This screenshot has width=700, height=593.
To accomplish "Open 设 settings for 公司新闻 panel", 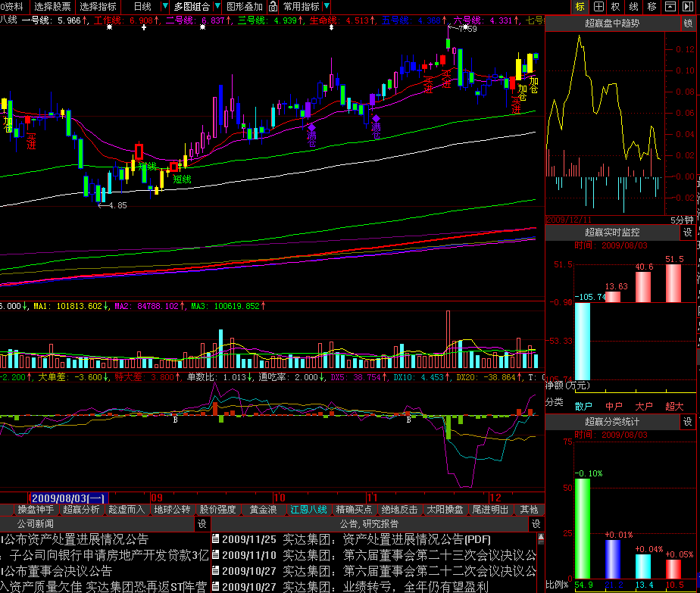I will click(202, 524).
